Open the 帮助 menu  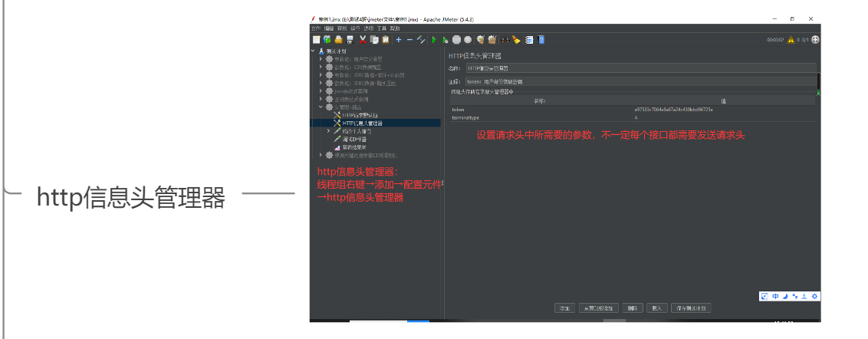(x=395, y=29)
